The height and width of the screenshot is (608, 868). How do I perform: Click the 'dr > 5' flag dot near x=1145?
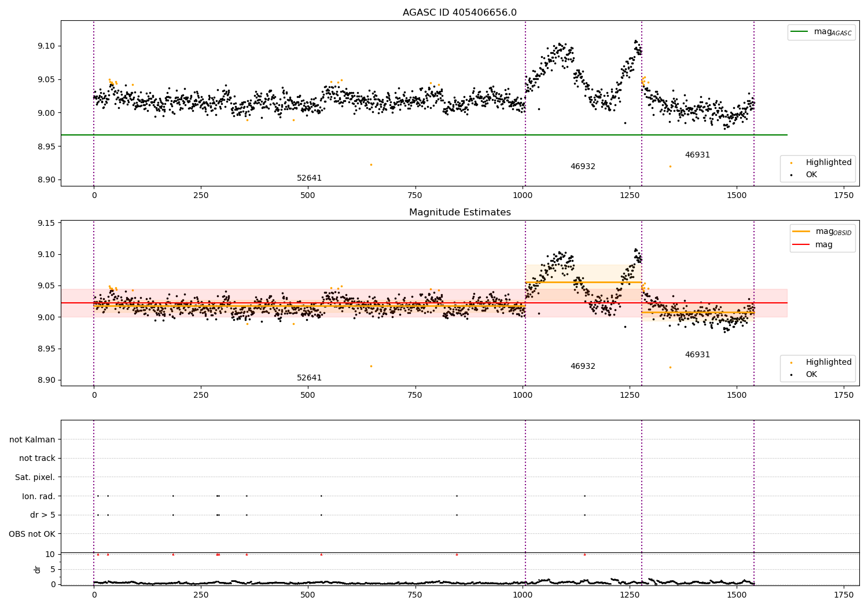pos(584,515)
